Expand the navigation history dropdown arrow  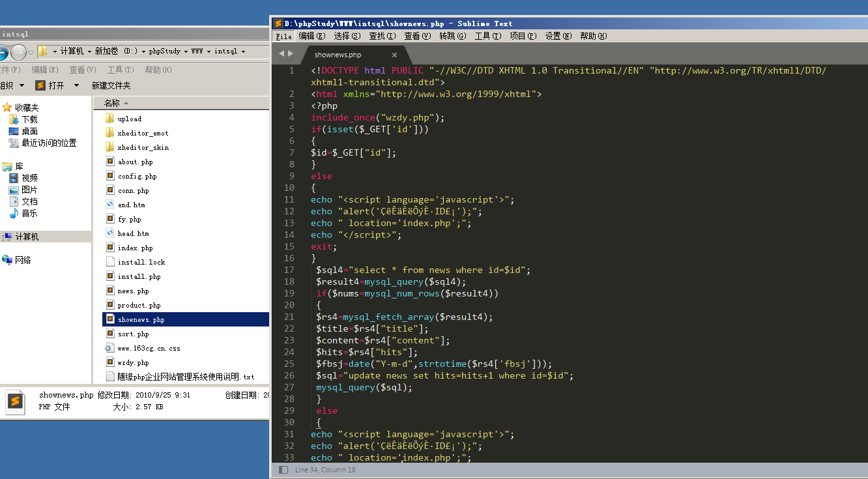[31, 52]
